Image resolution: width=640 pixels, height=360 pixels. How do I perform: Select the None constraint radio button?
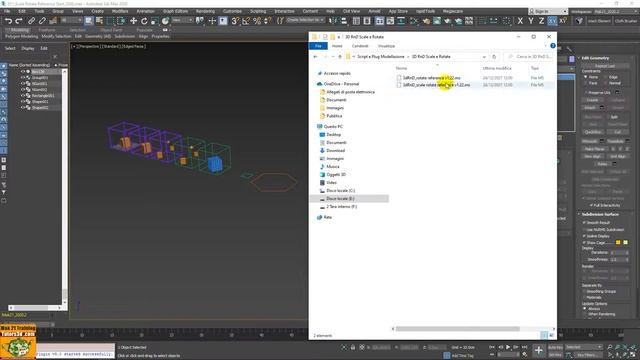(585, 77)
